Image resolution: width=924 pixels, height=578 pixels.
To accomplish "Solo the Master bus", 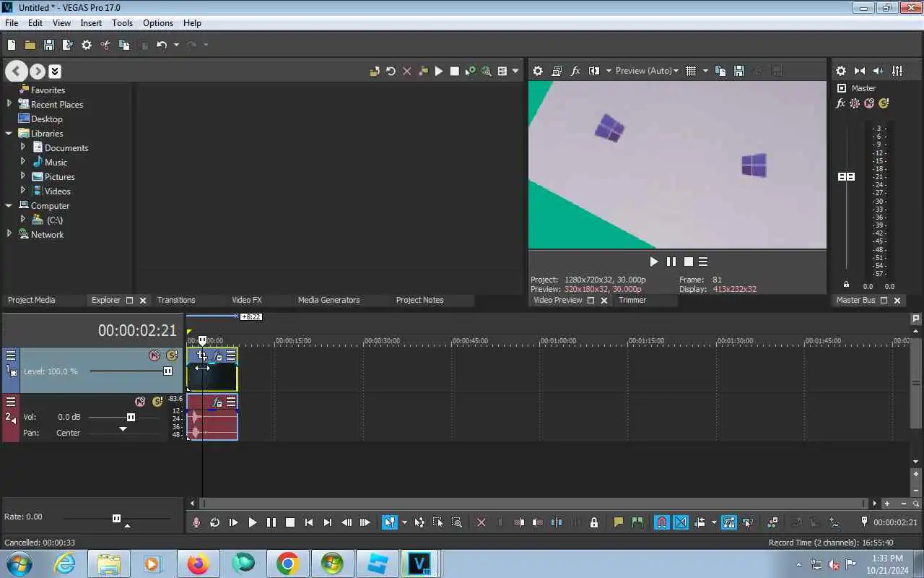I will point(884,103).
